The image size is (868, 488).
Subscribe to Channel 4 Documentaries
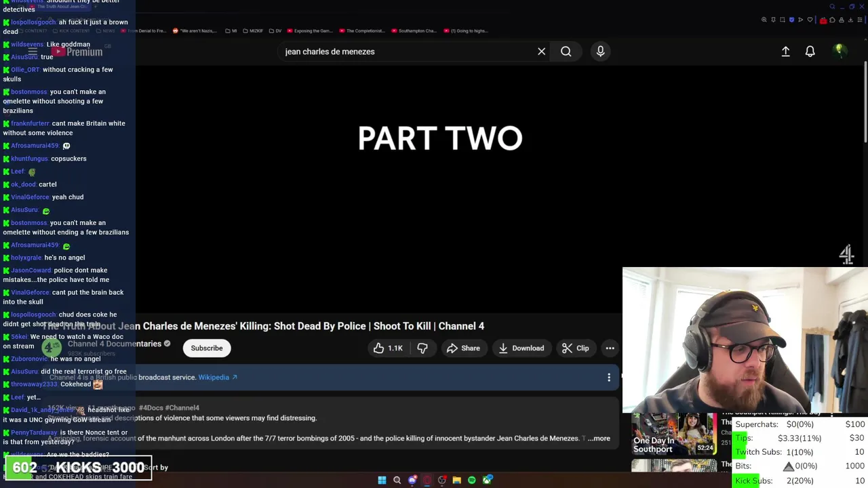point(207,348)
